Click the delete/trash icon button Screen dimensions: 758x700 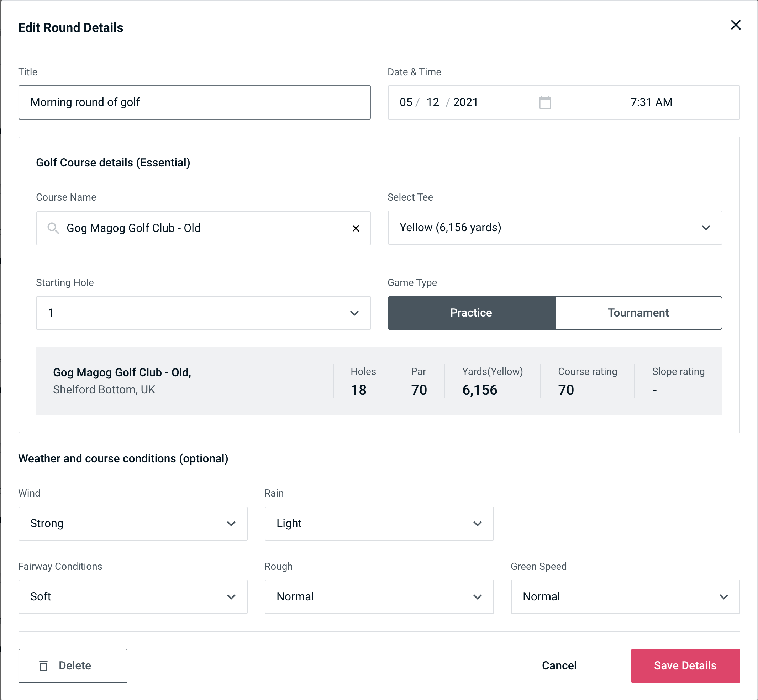[x=44, y=666]
